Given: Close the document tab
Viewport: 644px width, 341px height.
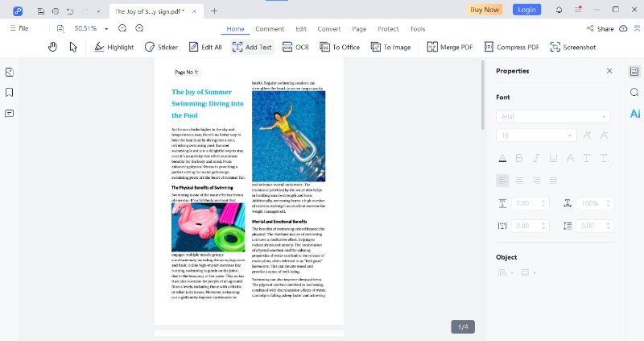Looking at the screenshot, I should click(194, 11).
